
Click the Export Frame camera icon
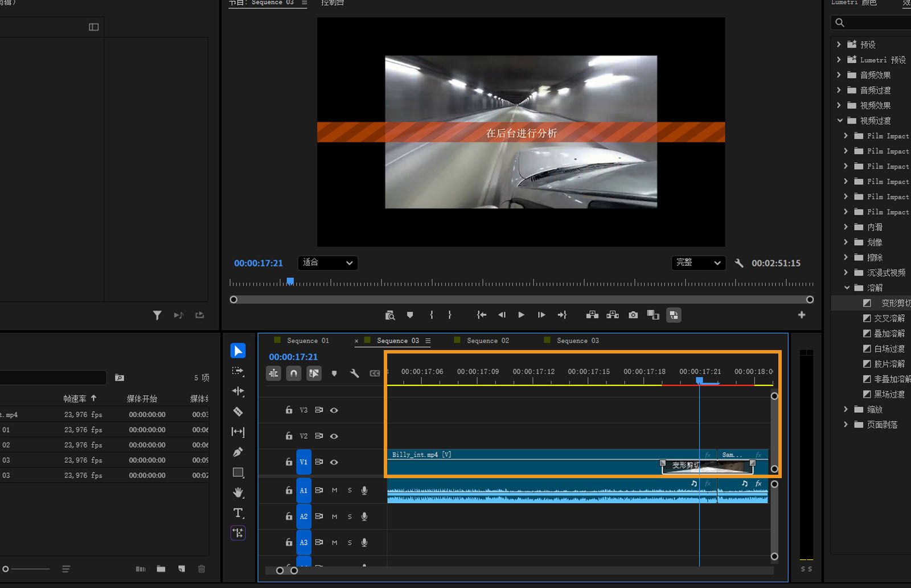point(633,315)
